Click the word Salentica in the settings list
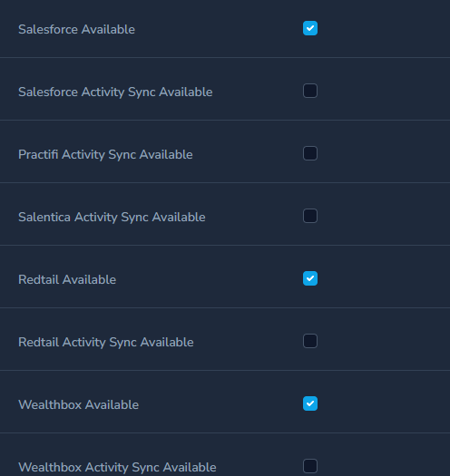 (44, 217)
